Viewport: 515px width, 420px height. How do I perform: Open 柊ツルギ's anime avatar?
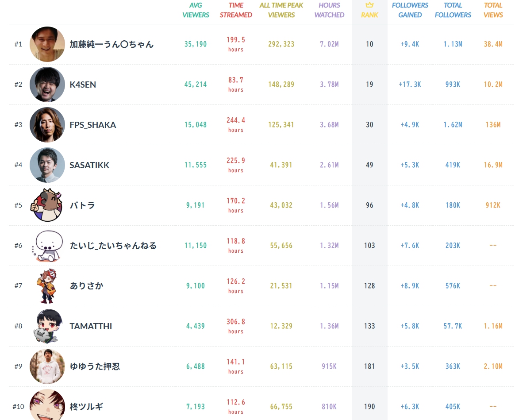[47, 405]
